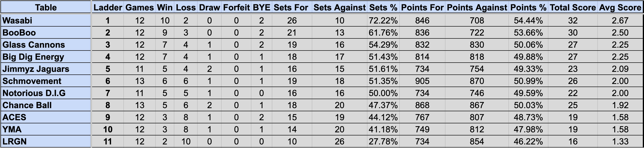This screenshot has height=148, width=644.
Task: Select the ACES team name cell
Action: coord(45,117)
